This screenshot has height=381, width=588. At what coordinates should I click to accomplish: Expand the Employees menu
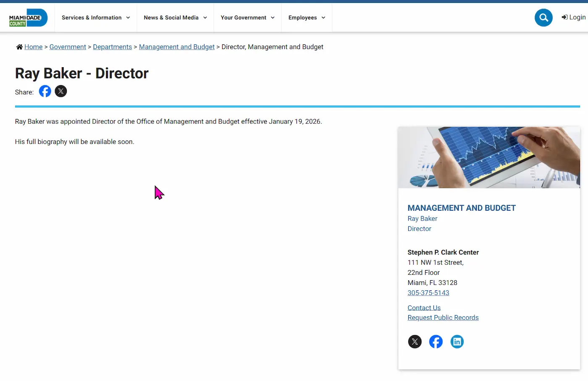coord(307,18)
